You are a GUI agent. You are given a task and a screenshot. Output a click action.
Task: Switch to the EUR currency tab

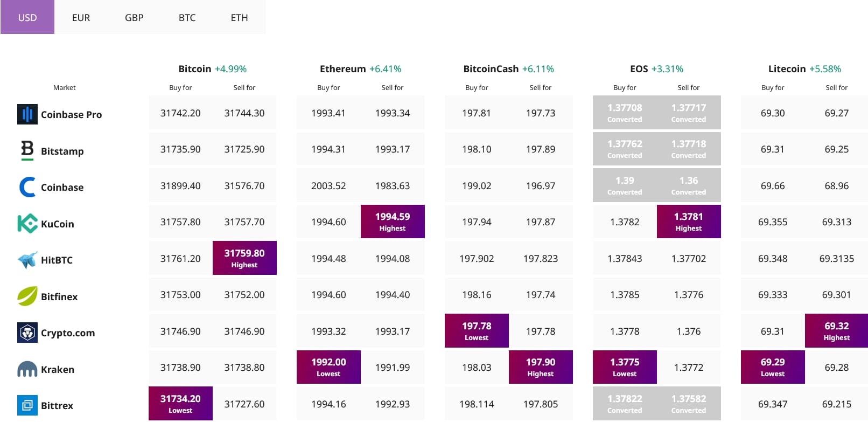[81, 17]
